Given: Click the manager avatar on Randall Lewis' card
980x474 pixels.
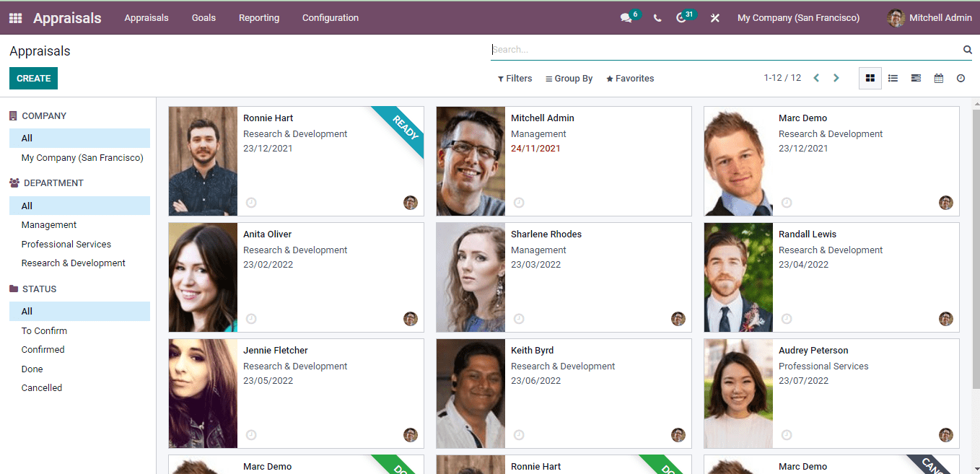Looking at the screenshot, I should pos(946,319).
